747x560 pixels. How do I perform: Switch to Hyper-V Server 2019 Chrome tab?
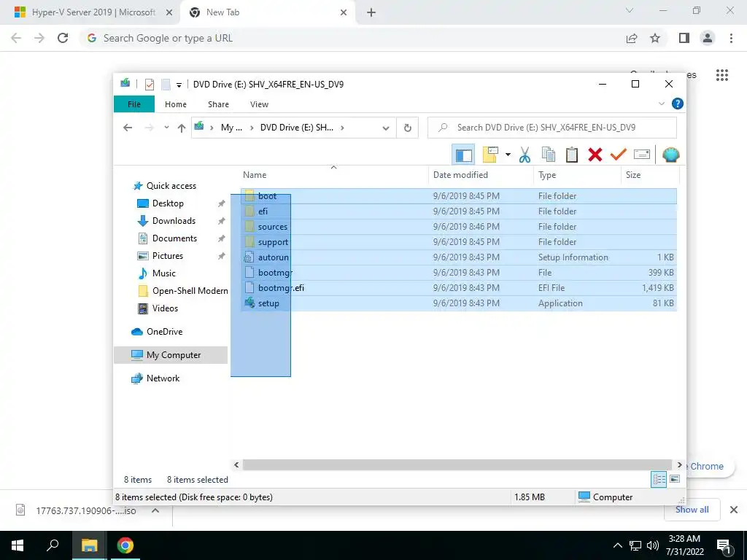(x=94, y=12)
